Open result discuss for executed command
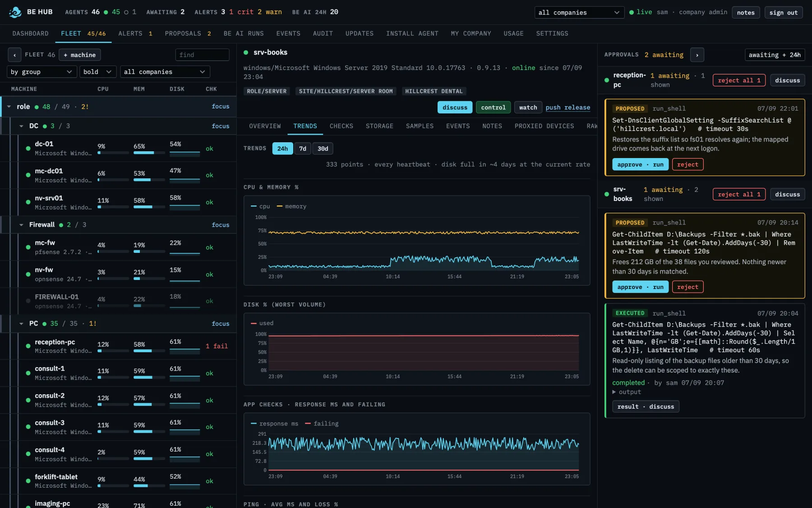This screenshot has width=812, height=508. [646, 406]
